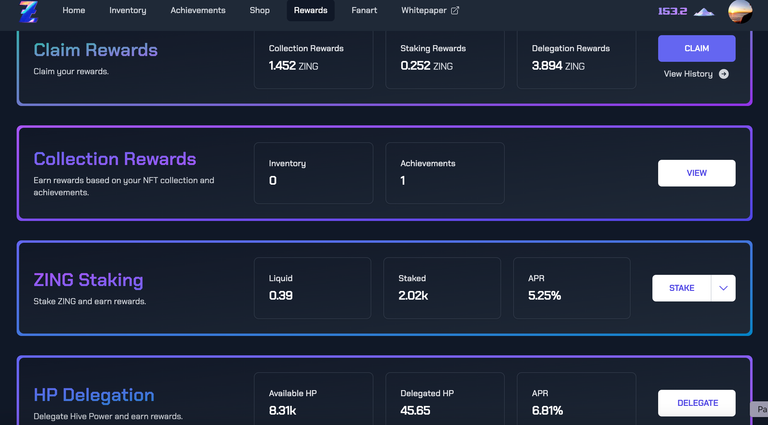Click the Claim Rewards heading
768x425 pixels.
pyautogui.click(x=96, y=50)
